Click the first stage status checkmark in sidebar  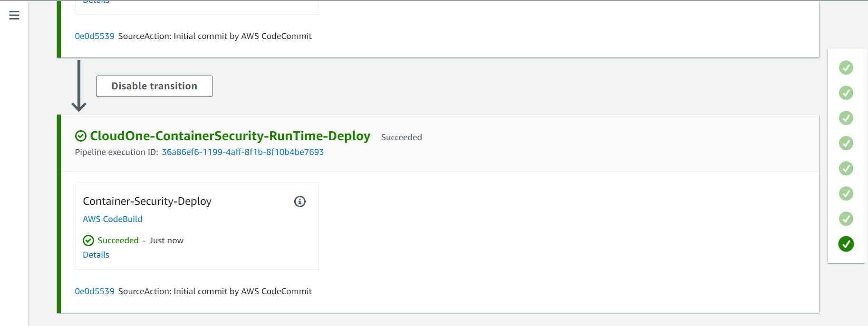(x=846, y=67)
